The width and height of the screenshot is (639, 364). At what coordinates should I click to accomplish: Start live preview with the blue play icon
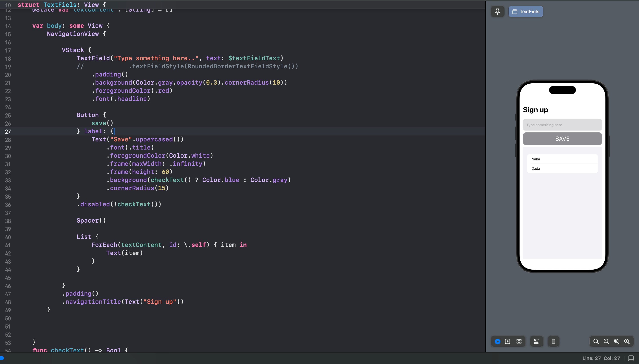pos(498,342)
